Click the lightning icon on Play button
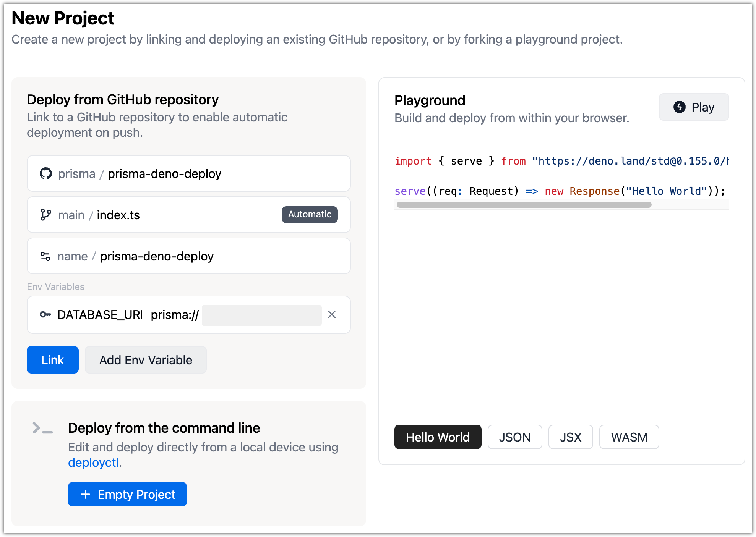This screenshot has width=756, height=537. 679,107
